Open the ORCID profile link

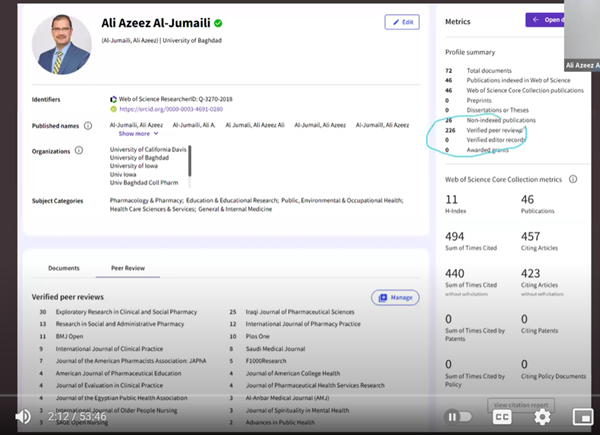[x=171, y=109]
